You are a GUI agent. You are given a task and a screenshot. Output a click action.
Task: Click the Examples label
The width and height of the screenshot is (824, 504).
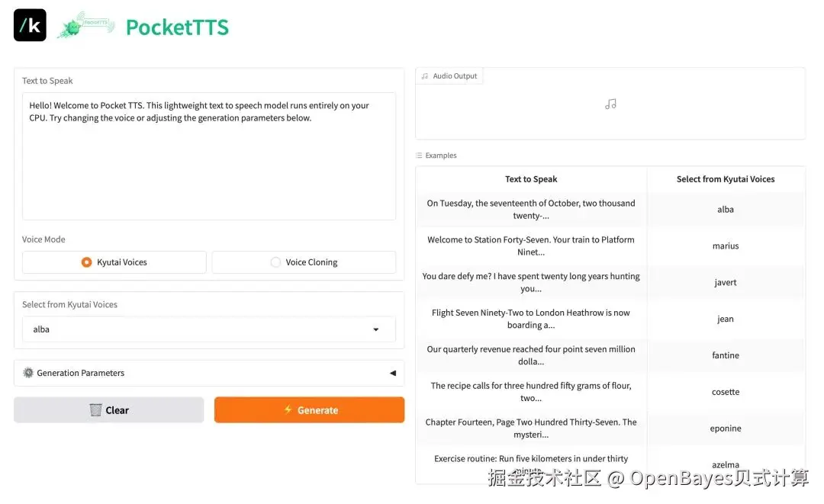pos(441,156)
